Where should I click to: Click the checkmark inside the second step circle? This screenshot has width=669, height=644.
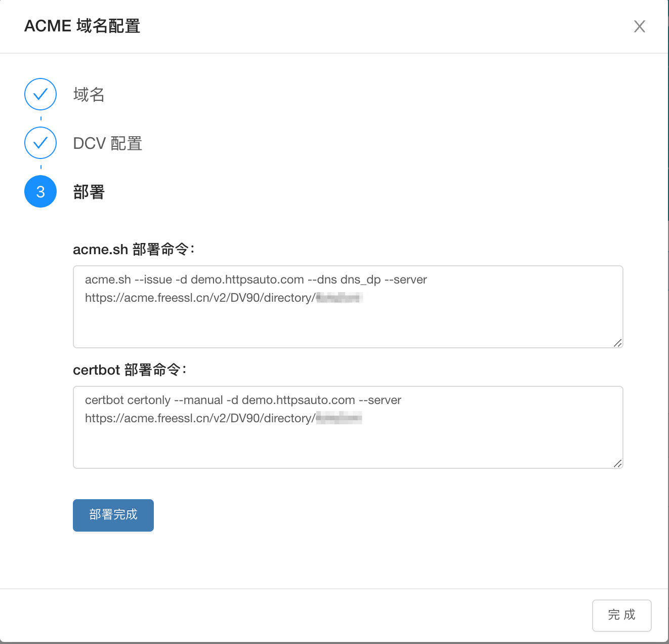click(x=40, y=143)
